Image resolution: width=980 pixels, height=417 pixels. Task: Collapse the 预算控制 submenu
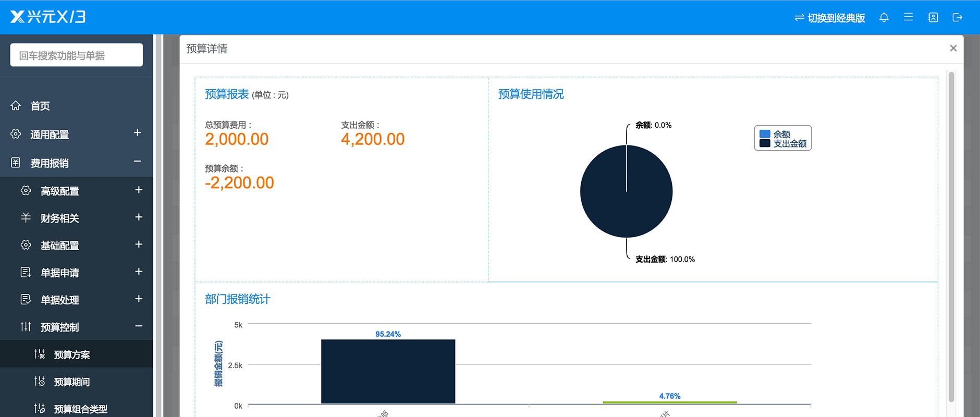point(139,326)
